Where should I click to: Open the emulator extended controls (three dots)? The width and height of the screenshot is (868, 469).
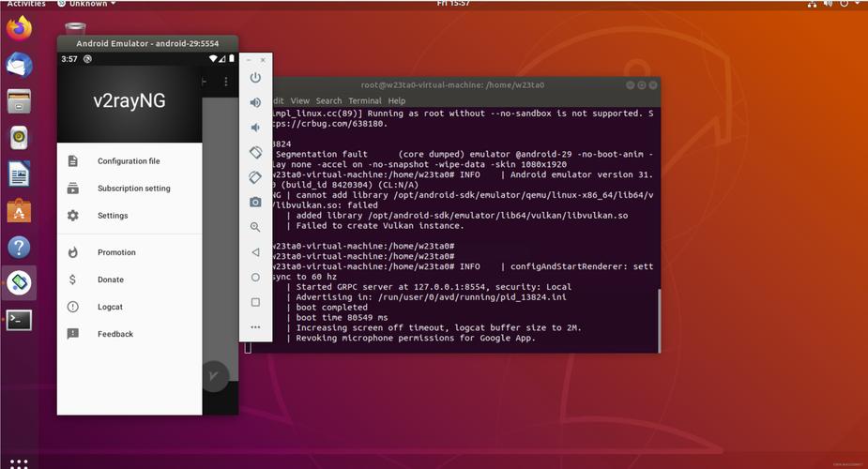pyautogui.click(x=255, y=327)
